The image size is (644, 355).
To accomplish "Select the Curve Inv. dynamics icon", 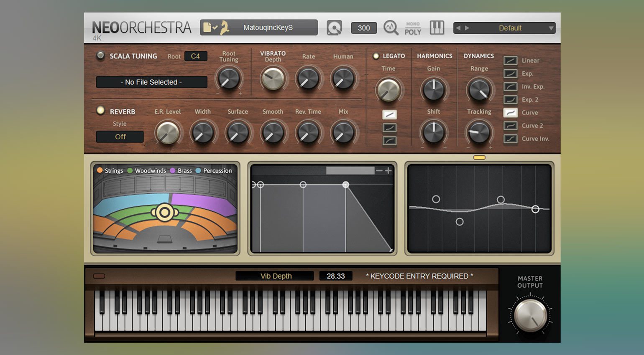I will 510,138.
